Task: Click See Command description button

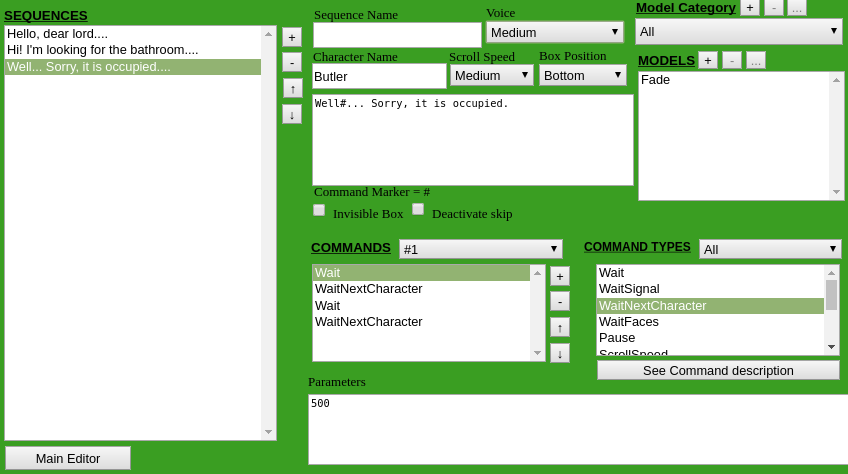Action: 718,371
